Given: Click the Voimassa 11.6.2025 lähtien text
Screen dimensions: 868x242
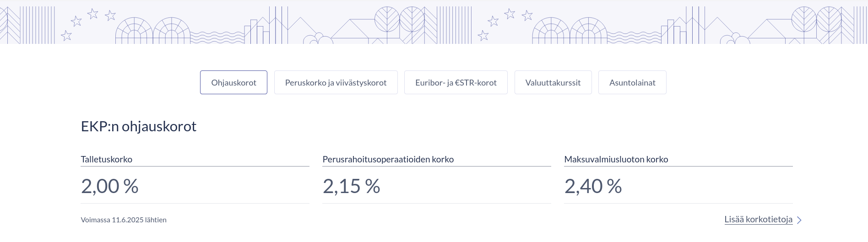Looking at the screenshot, I should (124, 220).
